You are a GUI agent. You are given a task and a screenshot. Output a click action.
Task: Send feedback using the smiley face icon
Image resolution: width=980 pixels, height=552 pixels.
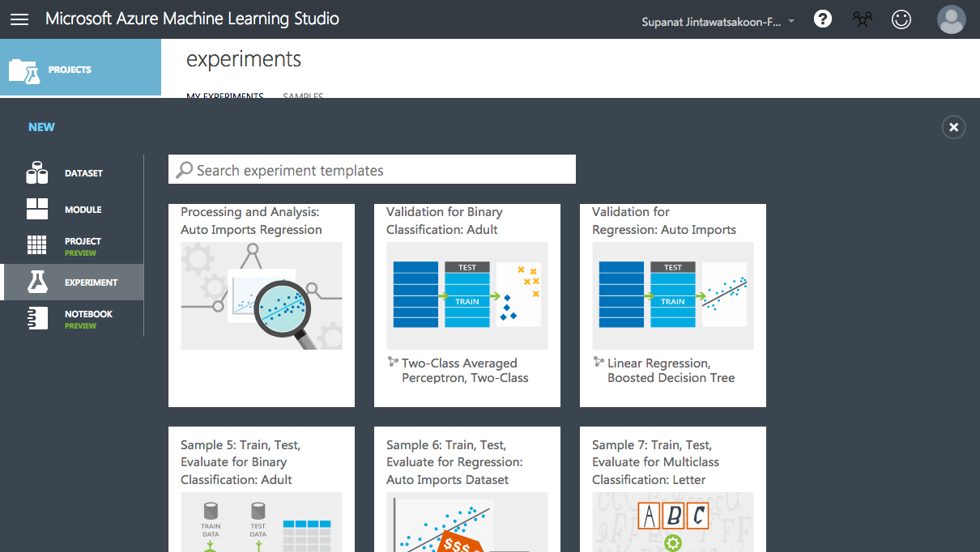click(x=901, y=19)
